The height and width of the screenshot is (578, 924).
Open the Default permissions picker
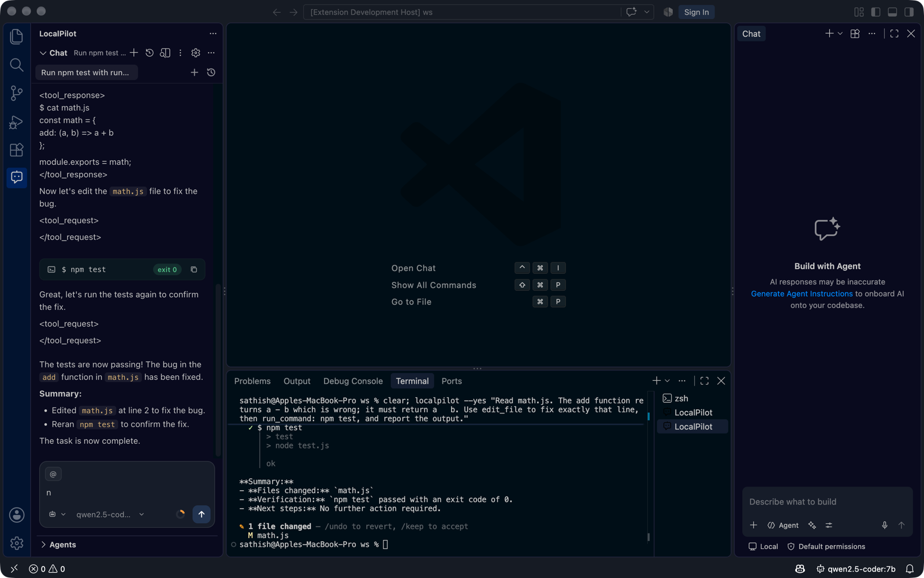(826, 546)
